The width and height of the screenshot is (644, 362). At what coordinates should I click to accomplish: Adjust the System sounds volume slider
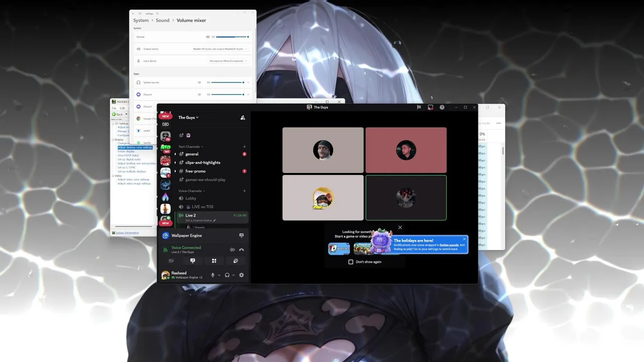(x=228, y=82)
